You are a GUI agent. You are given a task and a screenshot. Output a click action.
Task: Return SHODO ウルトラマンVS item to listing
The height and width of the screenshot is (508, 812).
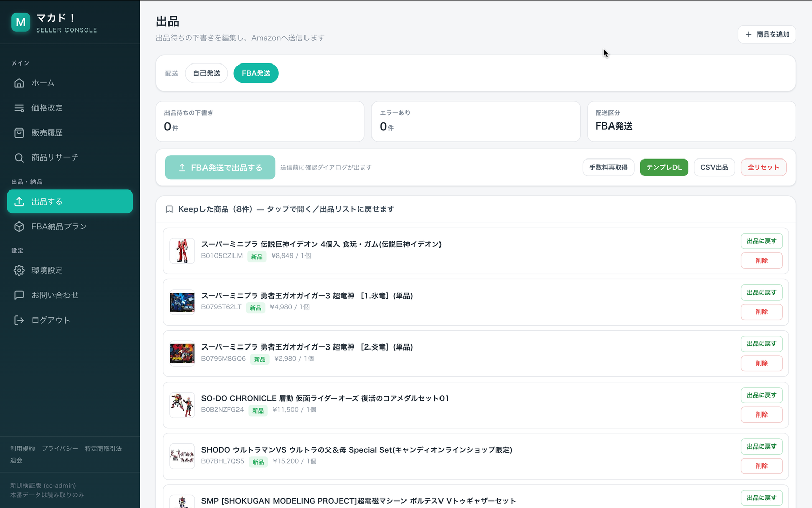click(761, 447)
